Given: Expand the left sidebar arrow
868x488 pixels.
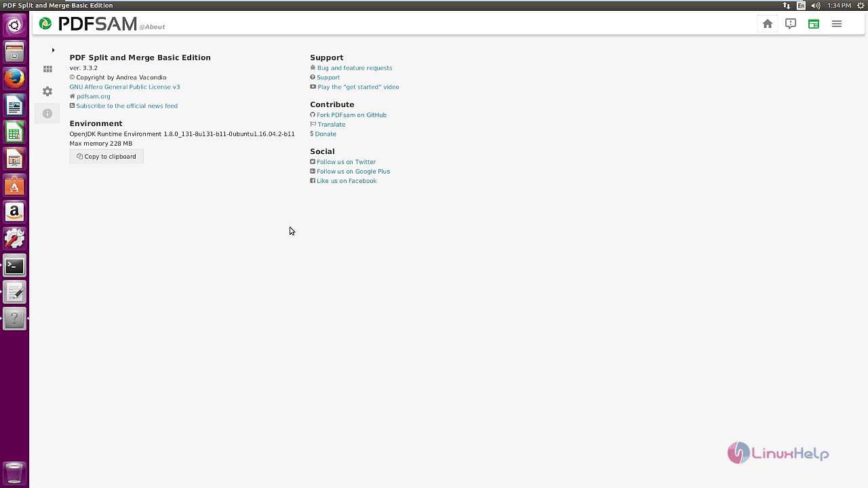Looking at the screenshot, I should (53, 50).
